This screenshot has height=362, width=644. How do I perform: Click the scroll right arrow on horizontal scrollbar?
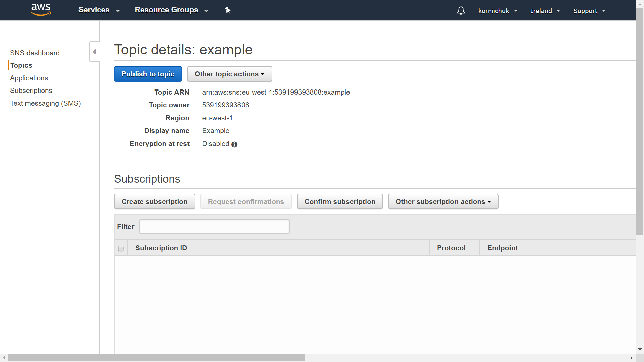[631, 358]
